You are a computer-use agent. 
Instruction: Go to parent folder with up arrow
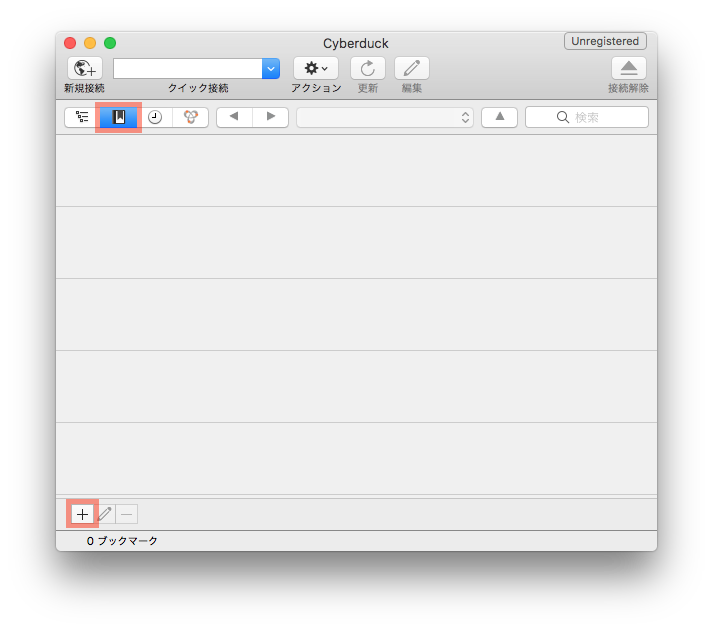(x=499, y=117)
